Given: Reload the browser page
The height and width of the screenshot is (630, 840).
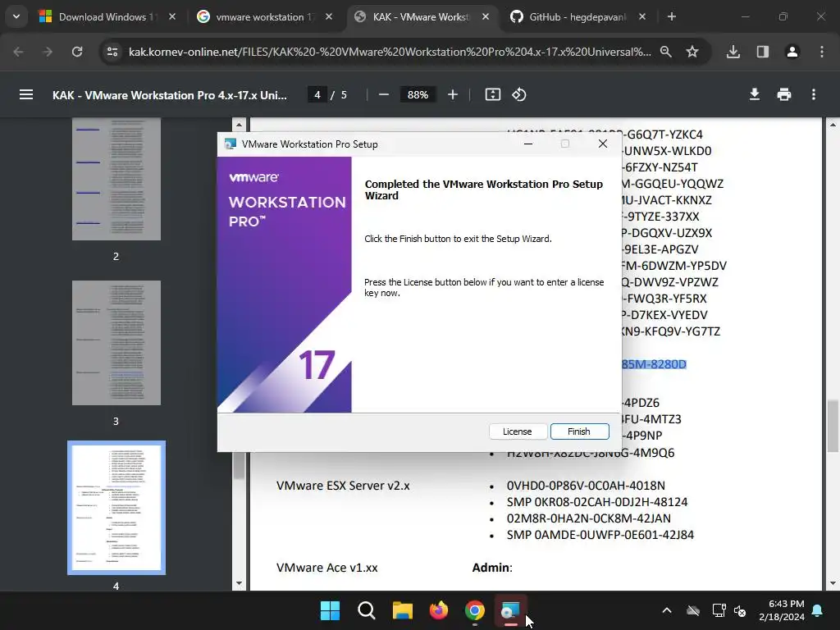Looking at the screenshot, I should (x=77, y=52).
